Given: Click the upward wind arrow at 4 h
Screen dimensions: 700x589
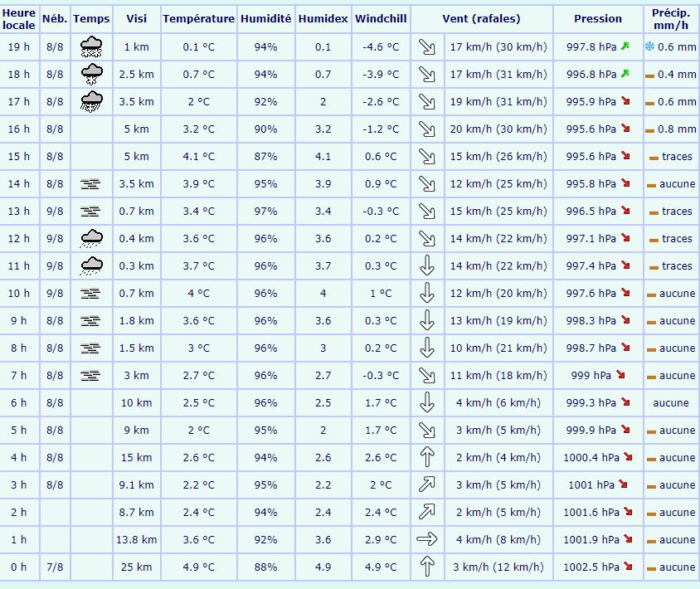Looking at the screenshot, I should click(x=426, y=458).
